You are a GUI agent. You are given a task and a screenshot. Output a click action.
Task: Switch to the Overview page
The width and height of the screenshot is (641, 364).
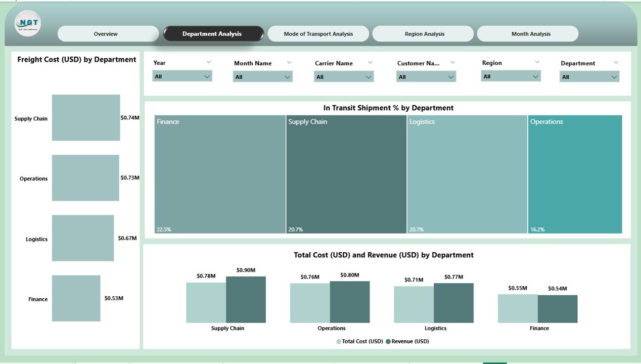tap(106, 33)
